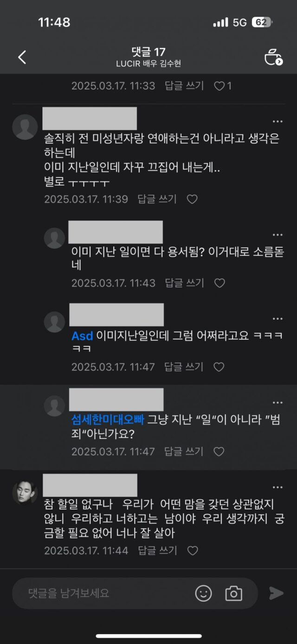Select the blue Asd mention
297x644 pixels.
(82, 335)
